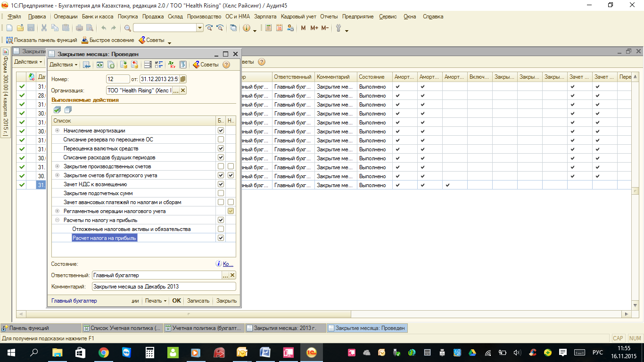The height and width of the screenshot is (362, 644).
Task: Toggle Б checkbox for Зачет НДС к возмещению
Action: point(221,184)
